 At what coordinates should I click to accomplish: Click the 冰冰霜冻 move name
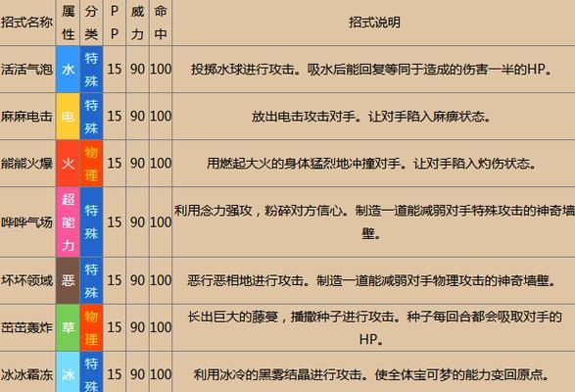[x=27, y=374]
